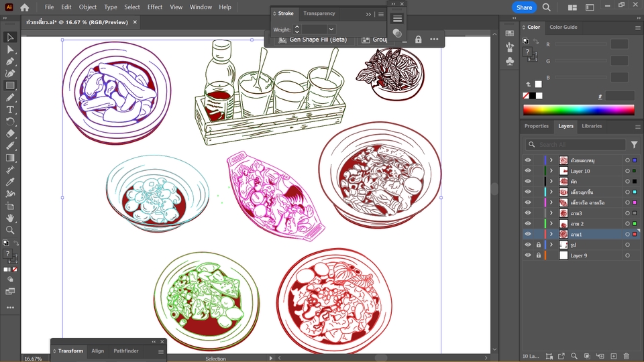
Task: Choose the None swatch in Color panel
Action: pos(526,96)
